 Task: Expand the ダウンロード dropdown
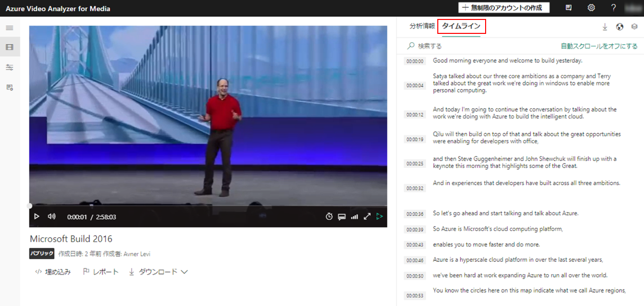(x=158, y=272)
